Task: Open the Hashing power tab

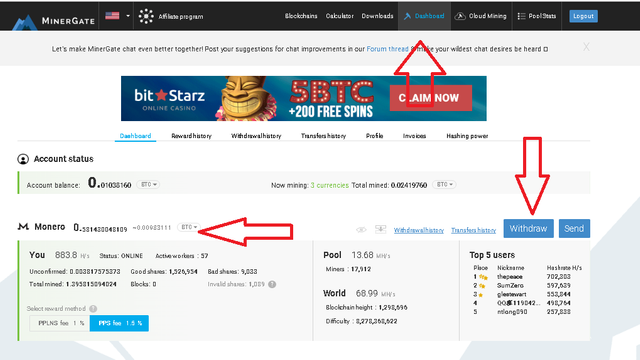Action: tap(467, 136)
